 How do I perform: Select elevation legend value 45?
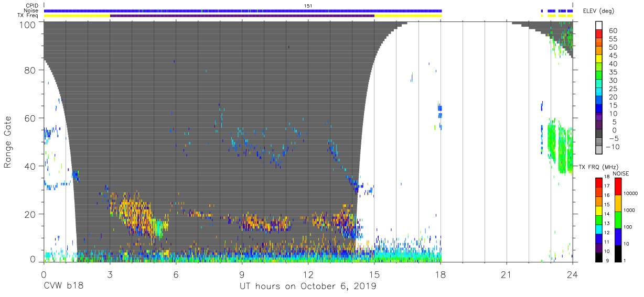612,56
